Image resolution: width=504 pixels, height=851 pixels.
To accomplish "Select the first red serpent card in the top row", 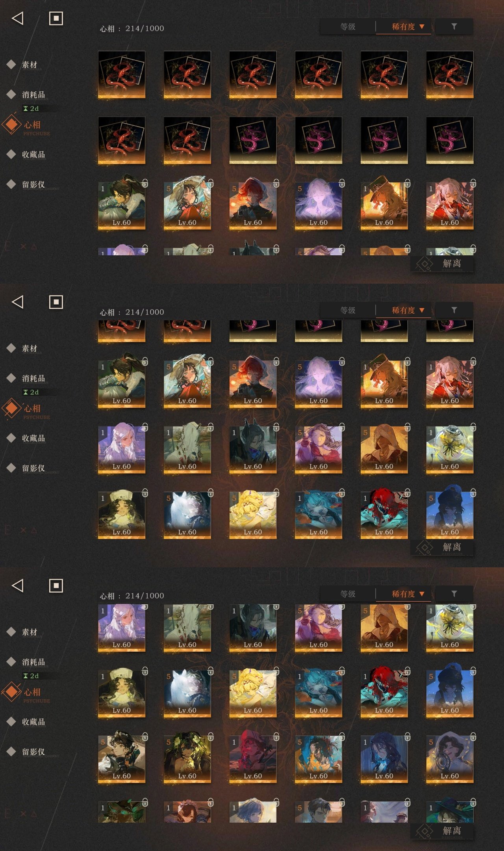I will tap(122, 74).
